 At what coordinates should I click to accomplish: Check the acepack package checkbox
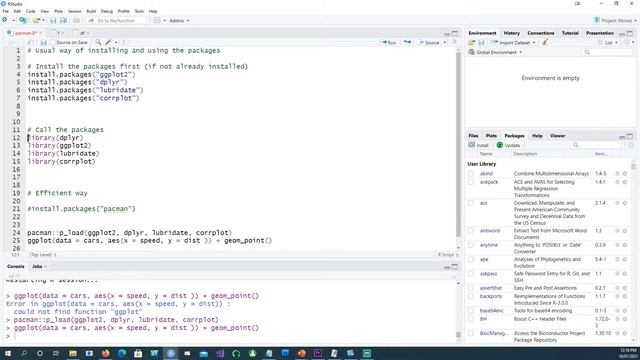(471, 182)
